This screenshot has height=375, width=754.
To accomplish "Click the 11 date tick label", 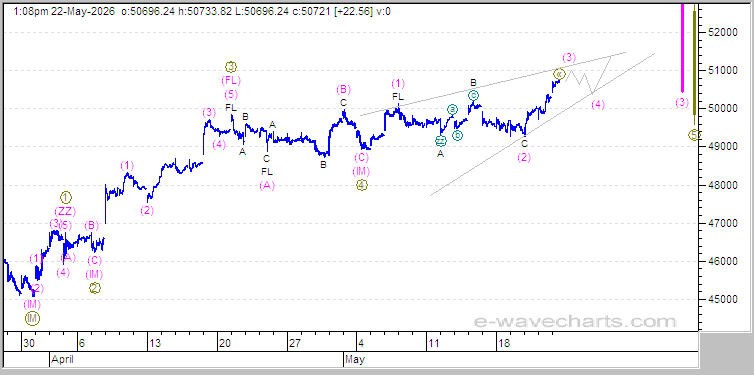I will coord(434,344).
